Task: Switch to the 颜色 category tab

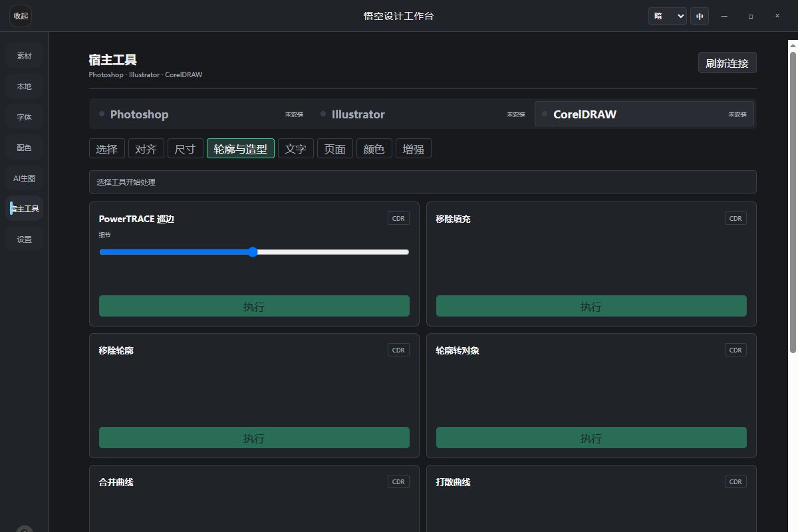Action: pos(374,149)
